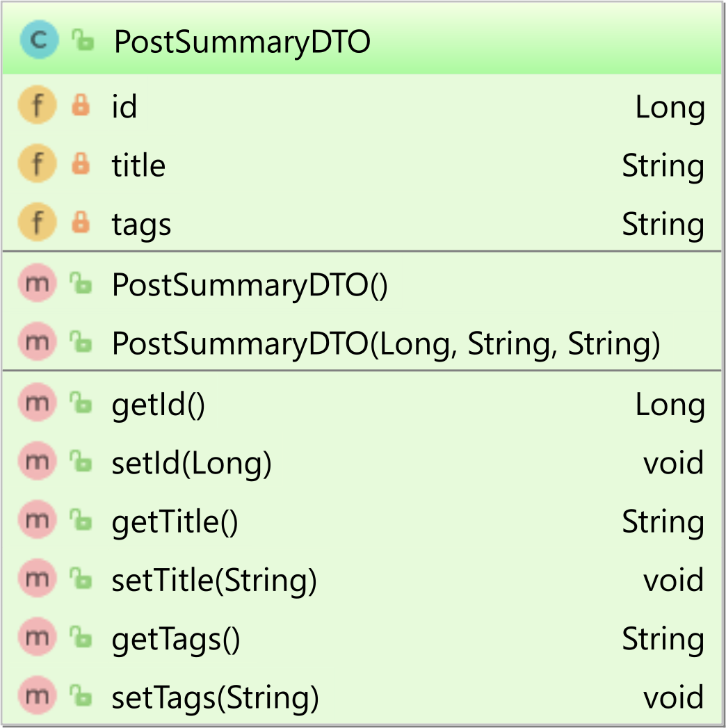Click the String return type of getTitle()
Viewport: 726px width, 728px height.
point(663,522)
